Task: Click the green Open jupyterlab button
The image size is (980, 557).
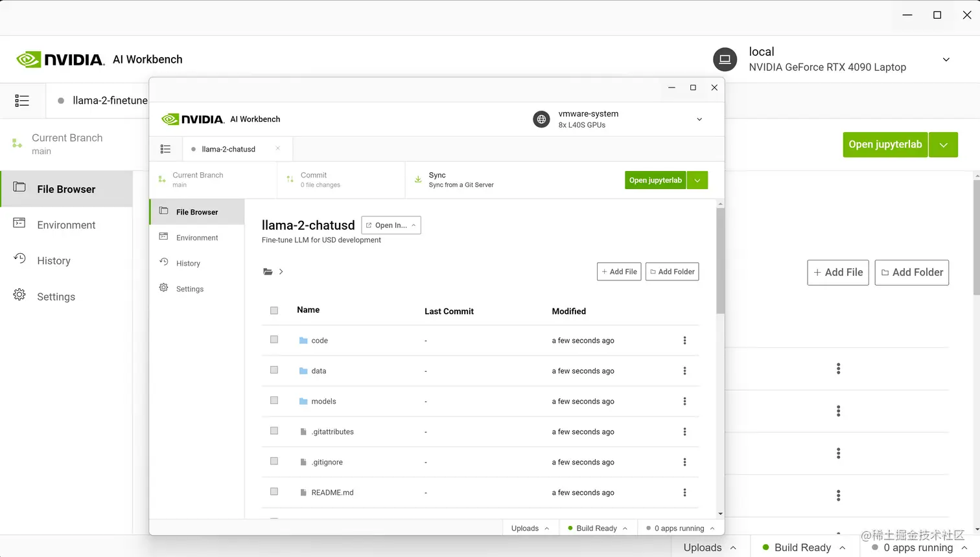Action: [655, 179]
